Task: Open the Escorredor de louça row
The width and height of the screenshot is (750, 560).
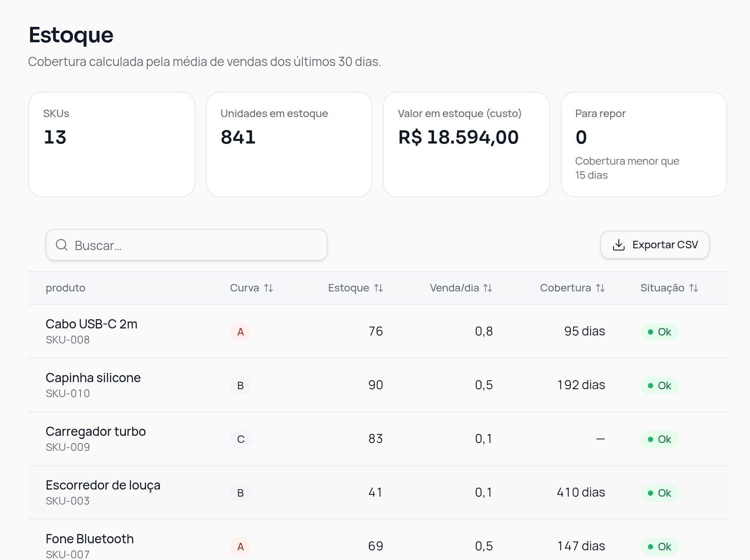Action: coord(378,492)
